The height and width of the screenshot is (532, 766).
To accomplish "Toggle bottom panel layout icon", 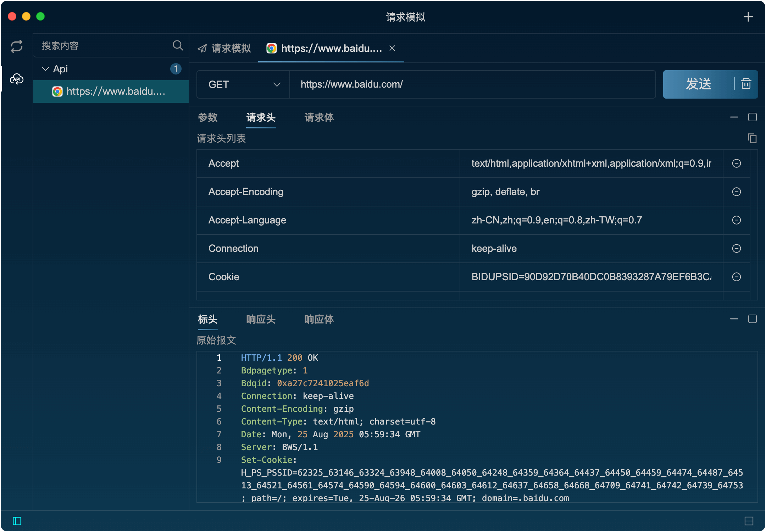I will [749, 521].
